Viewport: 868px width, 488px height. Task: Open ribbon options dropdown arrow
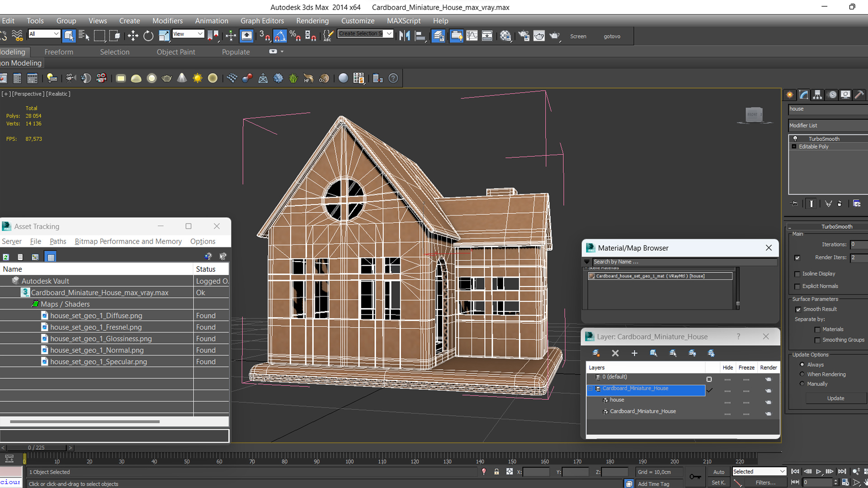(282, 52)
